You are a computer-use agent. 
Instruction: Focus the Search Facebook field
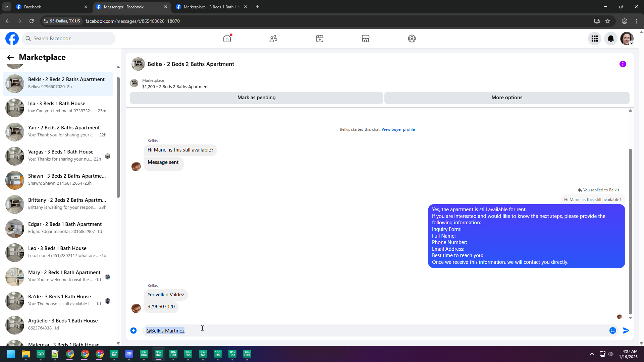[69, 39]
